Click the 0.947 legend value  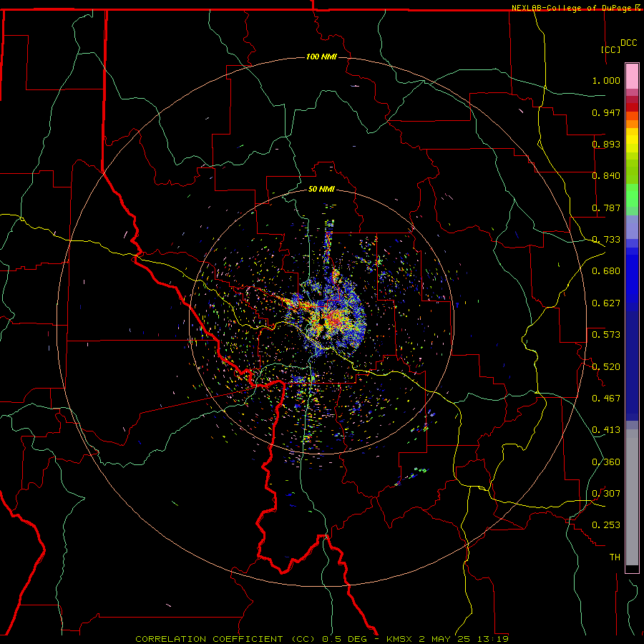click(x=606, y=112)
